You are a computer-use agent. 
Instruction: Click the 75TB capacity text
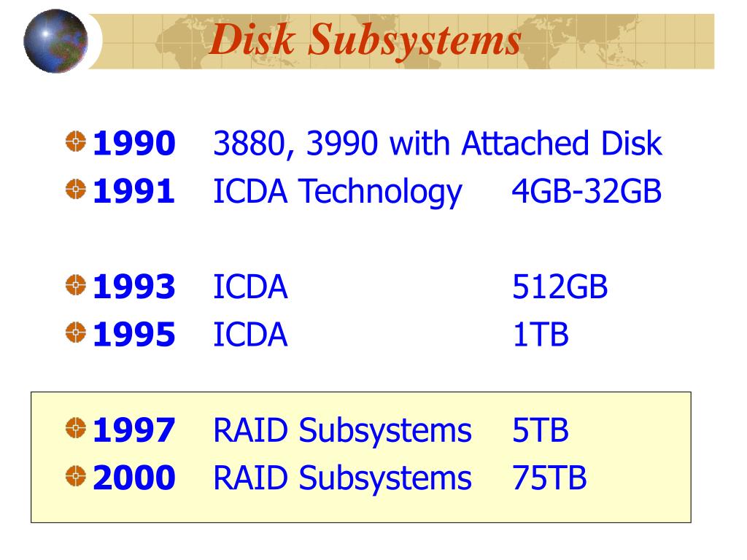pos(549,478)
